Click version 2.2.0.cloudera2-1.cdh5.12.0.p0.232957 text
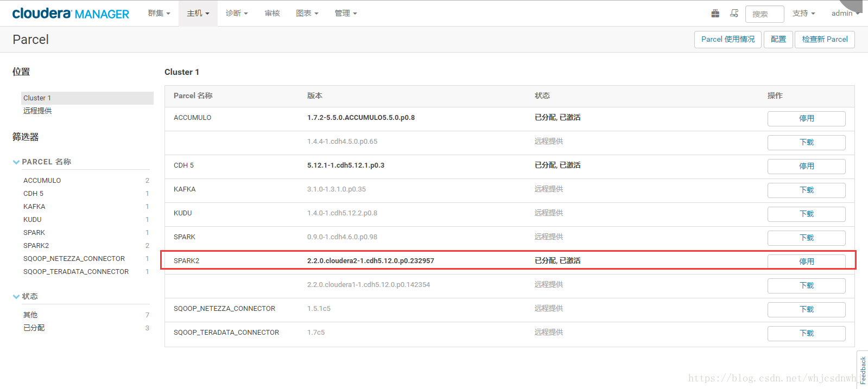The image size is (868, 389). click(371, 261)
